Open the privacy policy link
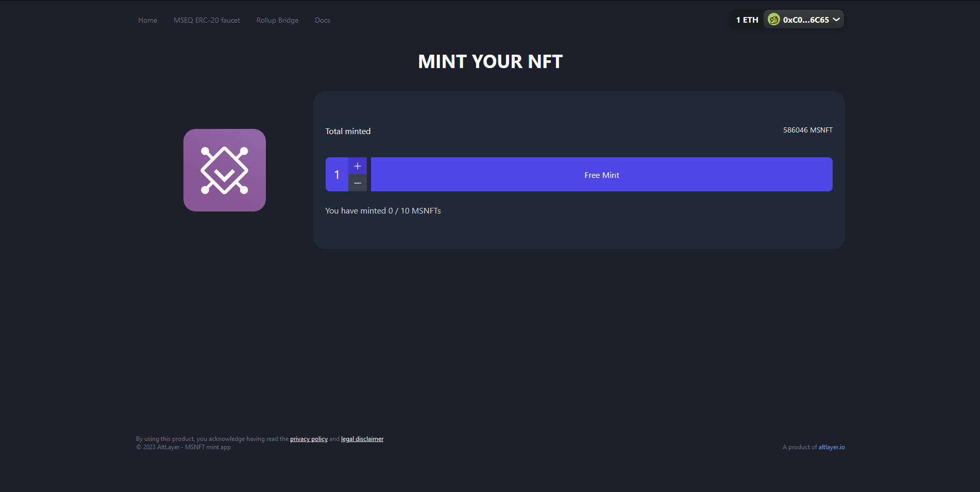This screenshot has width=980, height=492. pyautogui.click(x=309, y=439)
